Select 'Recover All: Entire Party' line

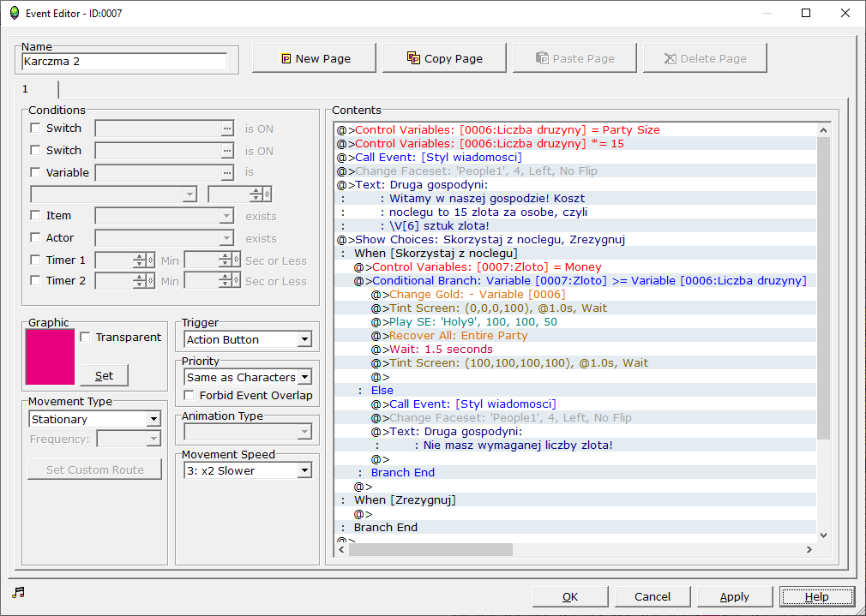click(575, 335)
